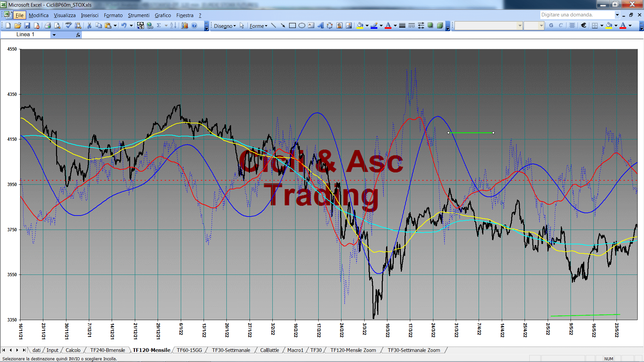Open Dash Style options
The width and height of the screenshot is (644, 362).
[412, 25]
